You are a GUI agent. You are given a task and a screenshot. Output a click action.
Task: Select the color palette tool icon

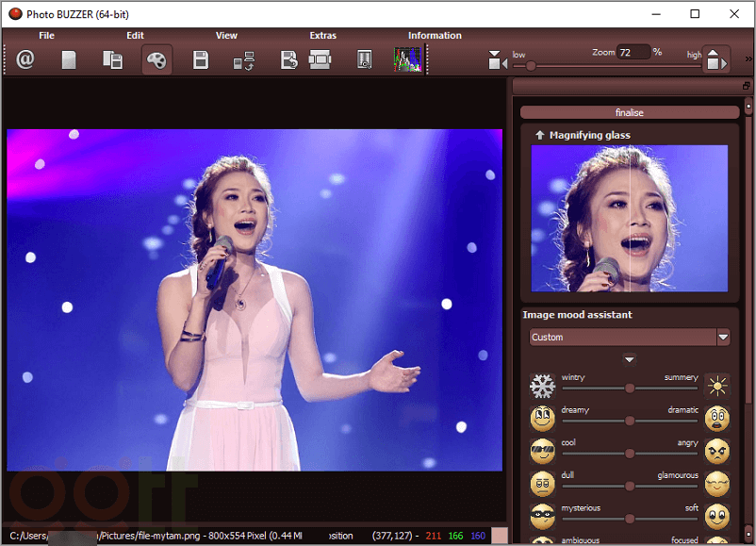(156, 59)
